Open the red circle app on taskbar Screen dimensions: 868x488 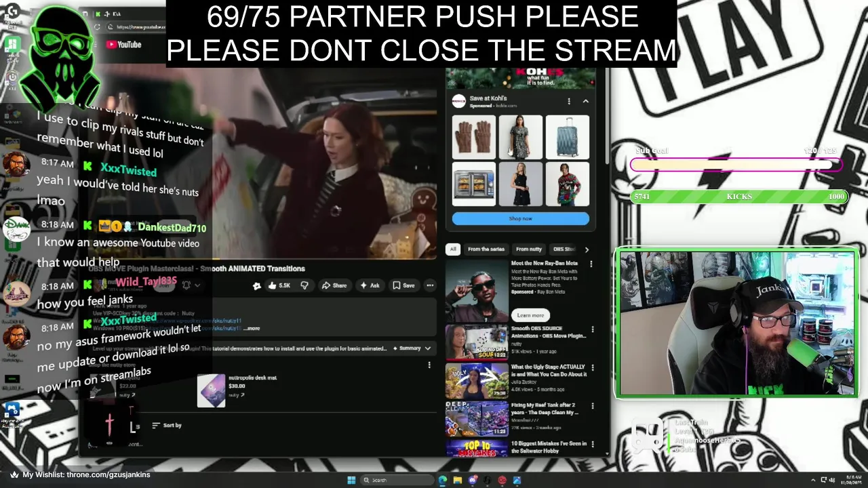[502, 480]
